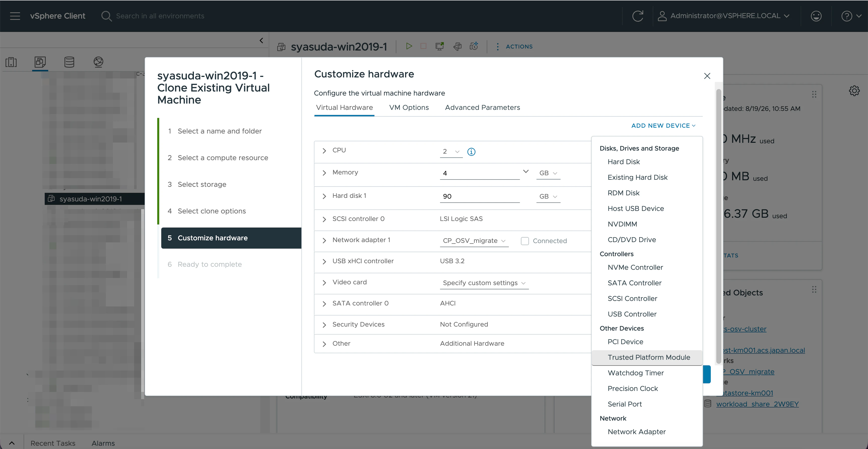Screen dimensions: 868x449
Task: Click the take snapshot icon
Action: pos(474,46)
